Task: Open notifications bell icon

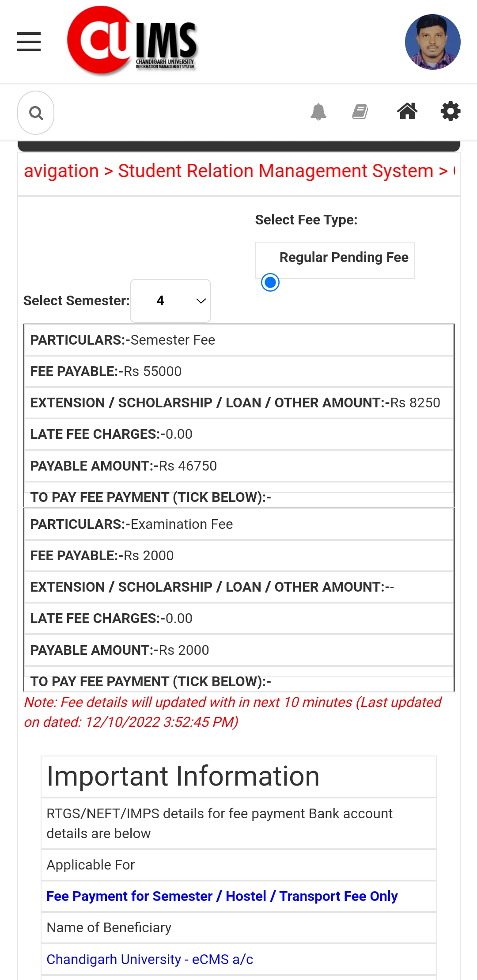Action: coord(318,112)
